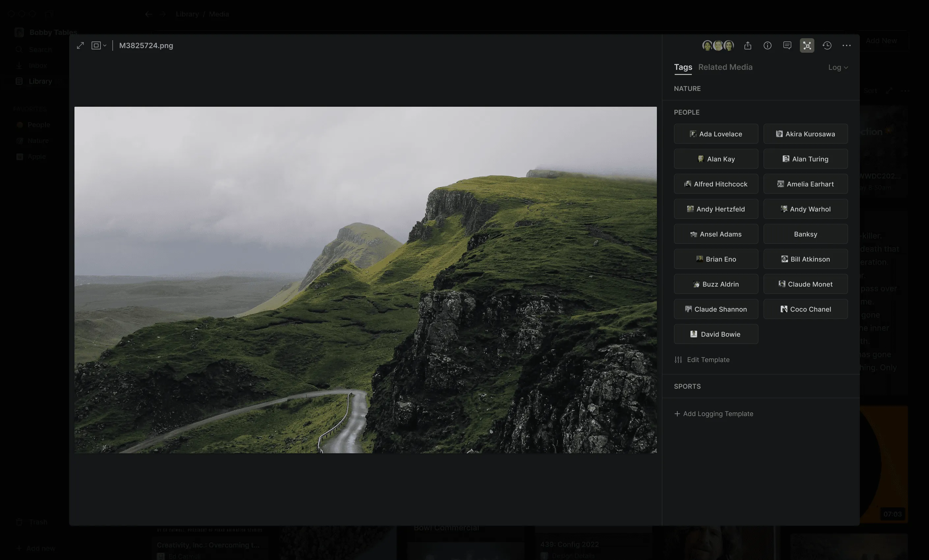The image size is (929, 560).
Task: Expand the NATURE section
Action: [687, 89]
